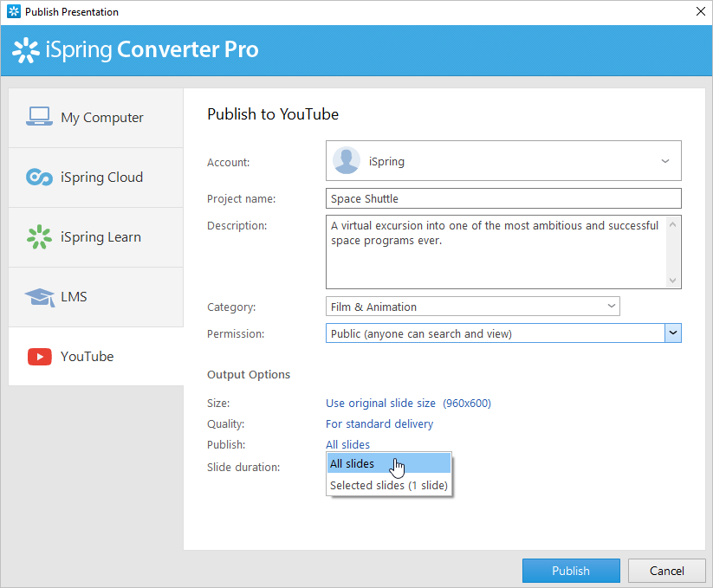Click the iSpring Cloud logo icon
This screenshot has height=588, width=713.
[39, 178]
